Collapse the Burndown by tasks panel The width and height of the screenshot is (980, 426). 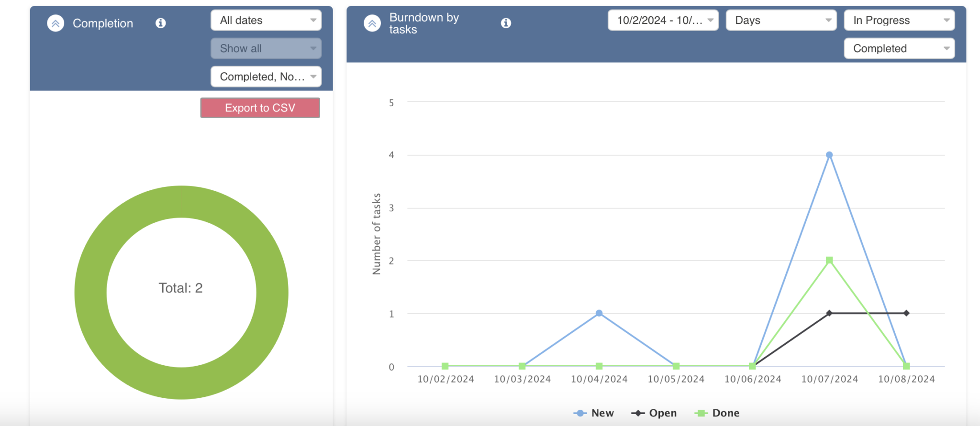point(372,23)
